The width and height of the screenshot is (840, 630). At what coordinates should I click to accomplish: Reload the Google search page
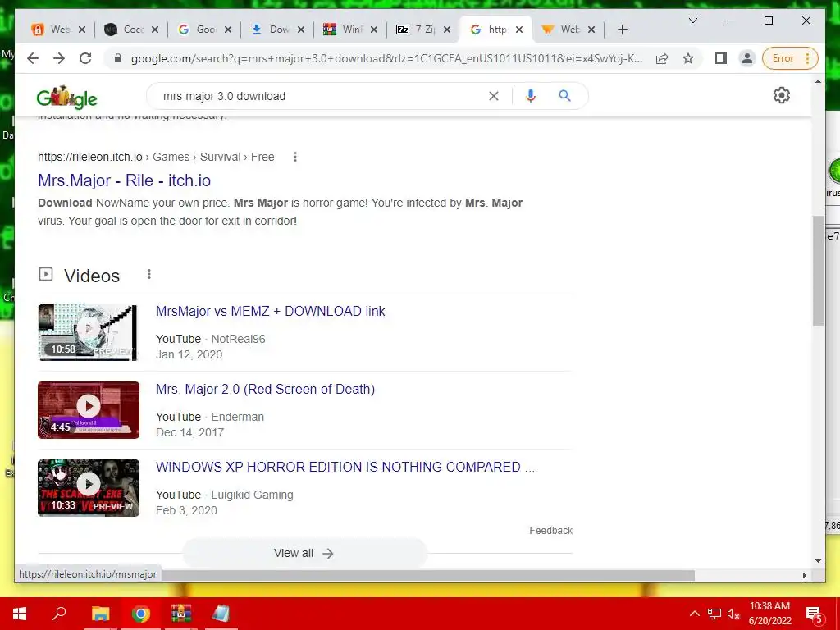click(85, 58)
